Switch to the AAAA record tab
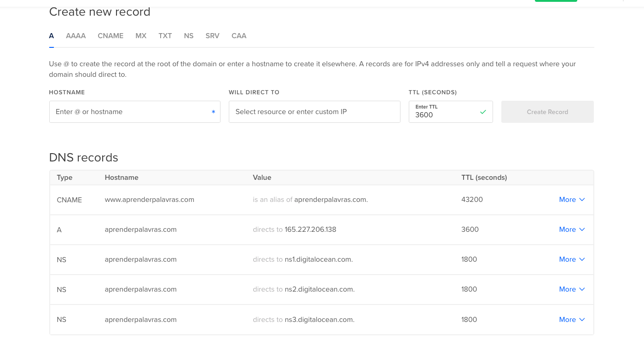The width and height of the screenshot is (644, 350). point(75,36)
